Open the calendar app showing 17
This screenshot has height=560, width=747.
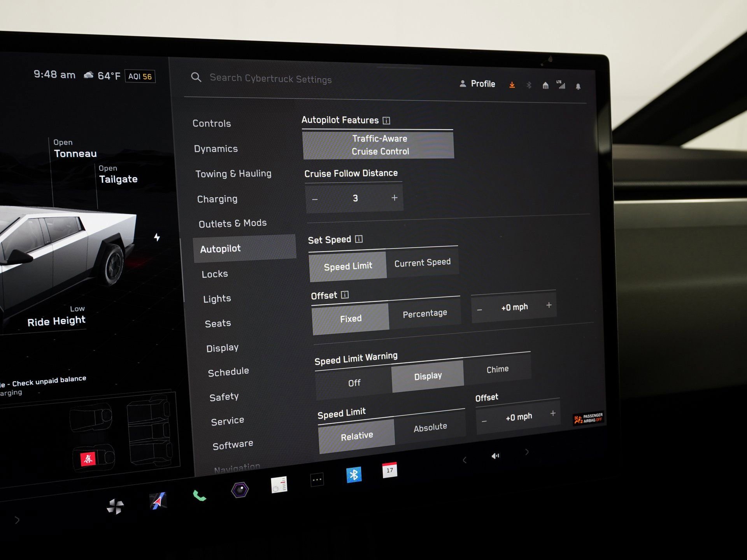point(389,471)
